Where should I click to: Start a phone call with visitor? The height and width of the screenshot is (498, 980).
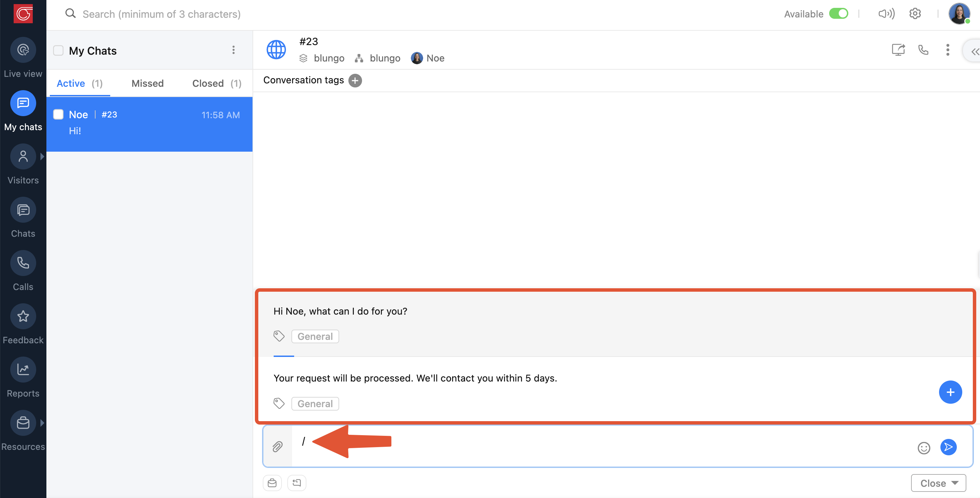click(x=923, y=50)
